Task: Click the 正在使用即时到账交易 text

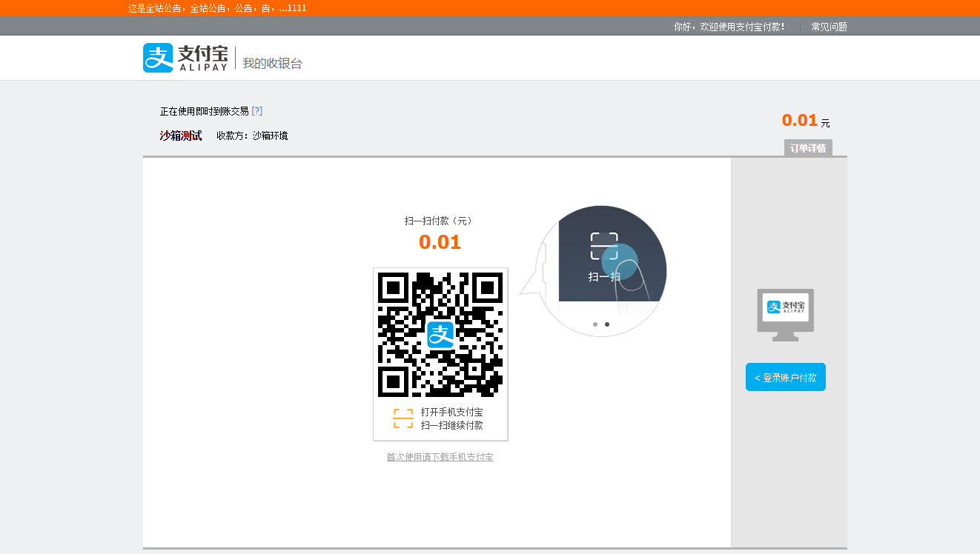Action: (205, 111)
